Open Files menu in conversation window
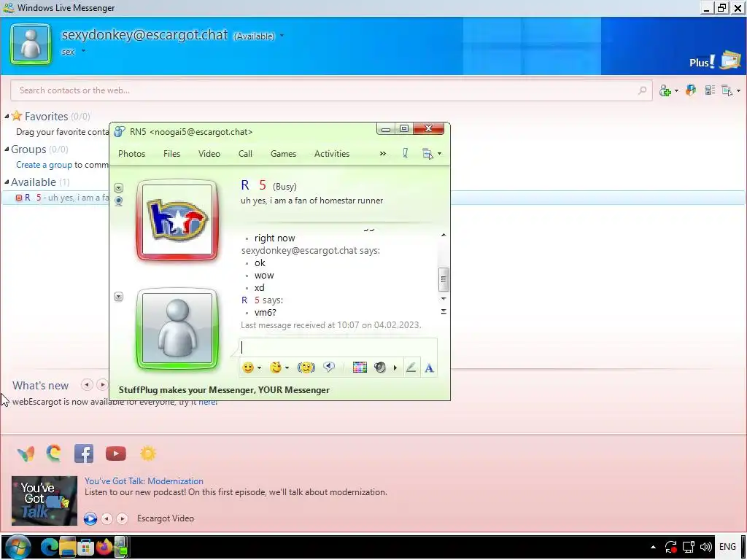 click(x=171, y=153)
